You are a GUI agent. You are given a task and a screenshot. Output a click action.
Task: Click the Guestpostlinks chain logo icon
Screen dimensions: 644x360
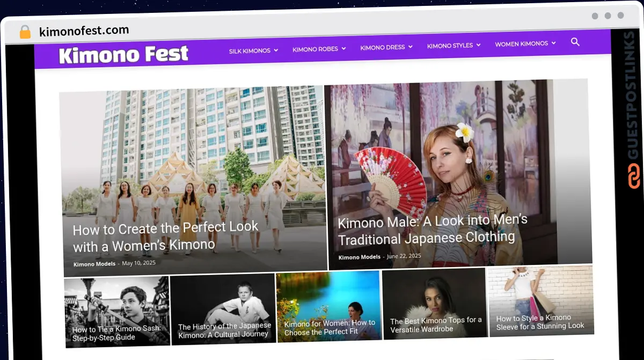point(634,176)
